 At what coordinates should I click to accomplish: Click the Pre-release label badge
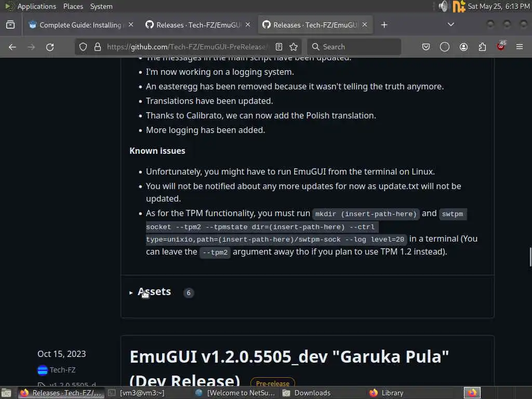click(272, 383)
